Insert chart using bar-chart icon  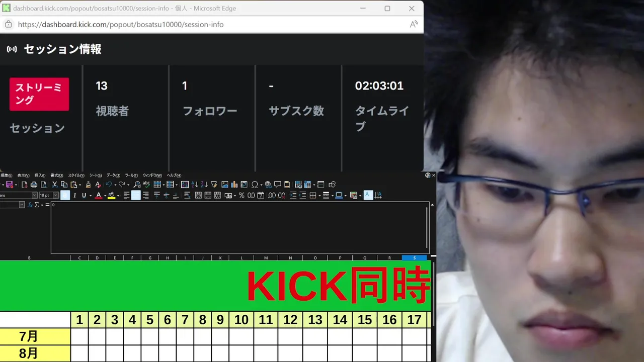tap(234, 185)
